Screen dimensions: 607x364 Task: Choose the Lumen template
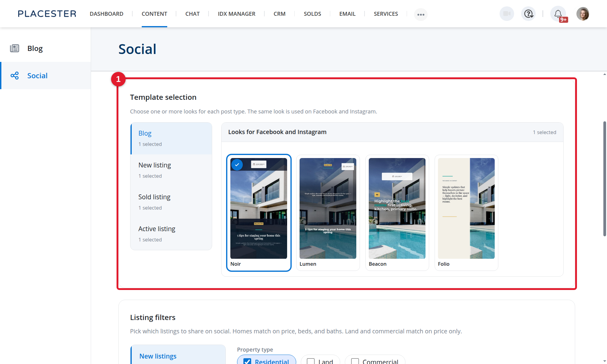pos(328,213)
